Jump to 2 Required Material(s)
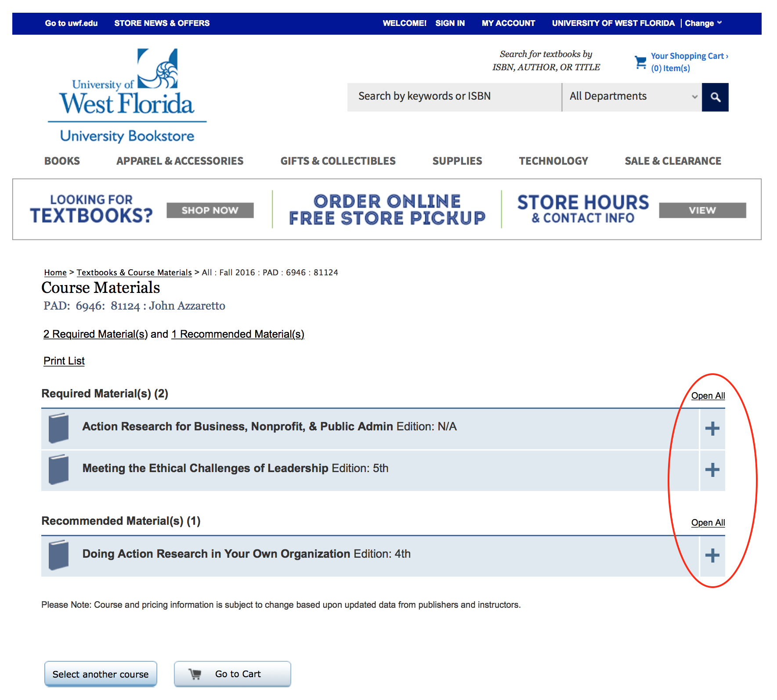This screenshot has height=700, width=777. pyautogui.click(x=95, y=334)
